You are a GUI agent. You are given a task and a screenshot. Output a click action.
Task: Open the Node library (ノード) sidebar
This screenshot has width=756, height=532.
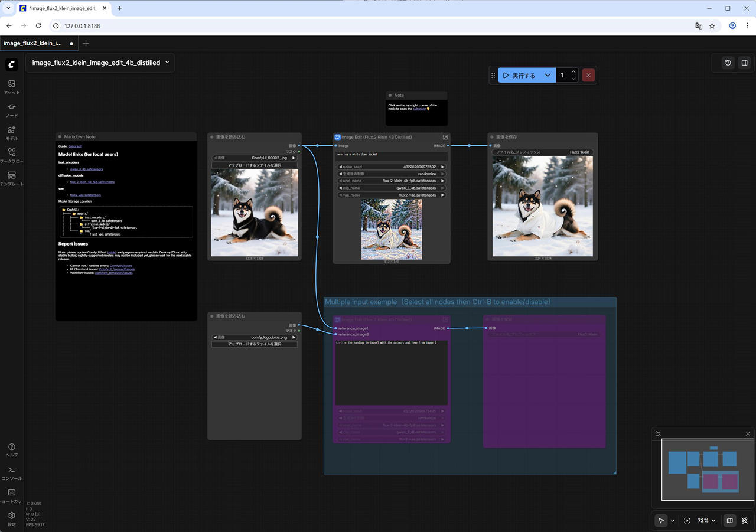[11, 110]
